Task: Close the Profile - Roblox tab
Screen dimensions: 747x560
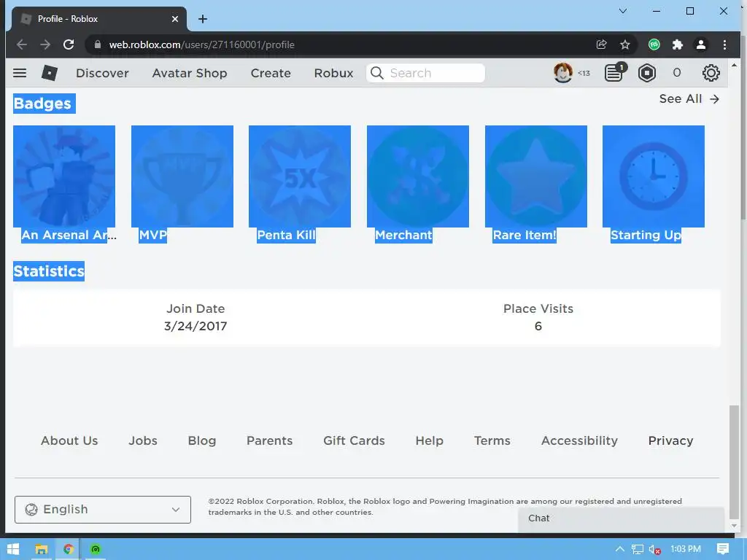Action: pyautogui.click(x=175, y=18)
